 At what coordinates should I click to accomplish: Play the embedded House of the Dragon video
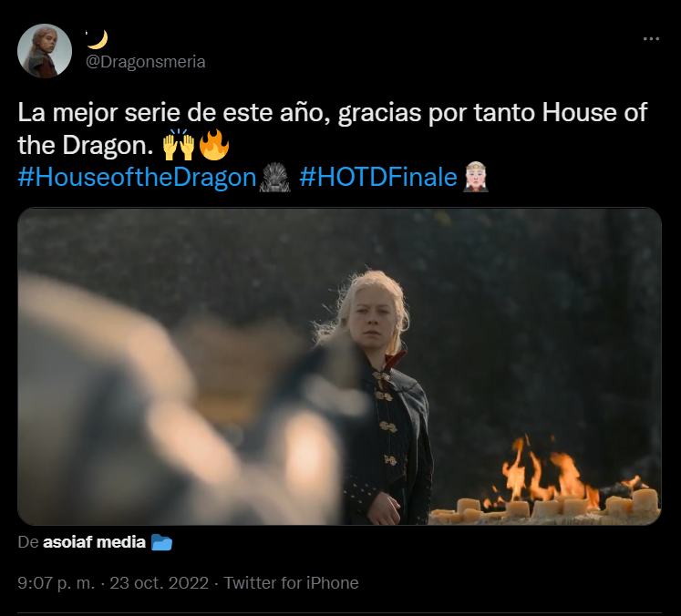pos(339,366)
